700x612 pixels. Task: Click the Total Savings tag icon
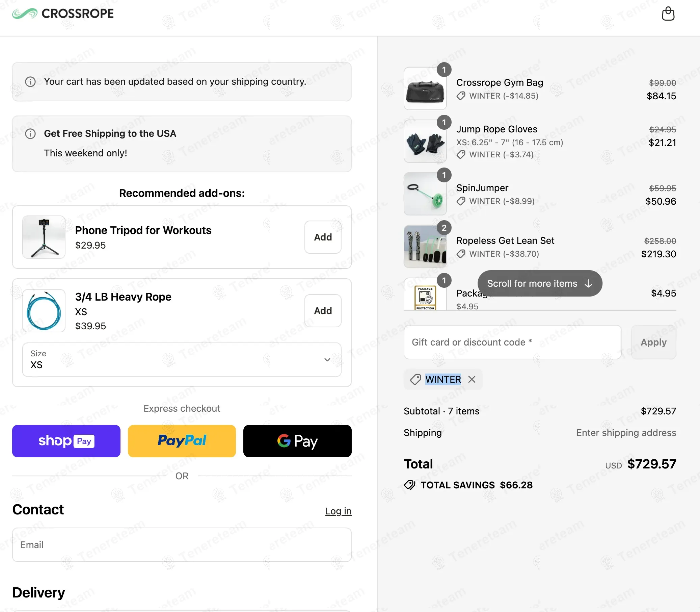point(409,485)
